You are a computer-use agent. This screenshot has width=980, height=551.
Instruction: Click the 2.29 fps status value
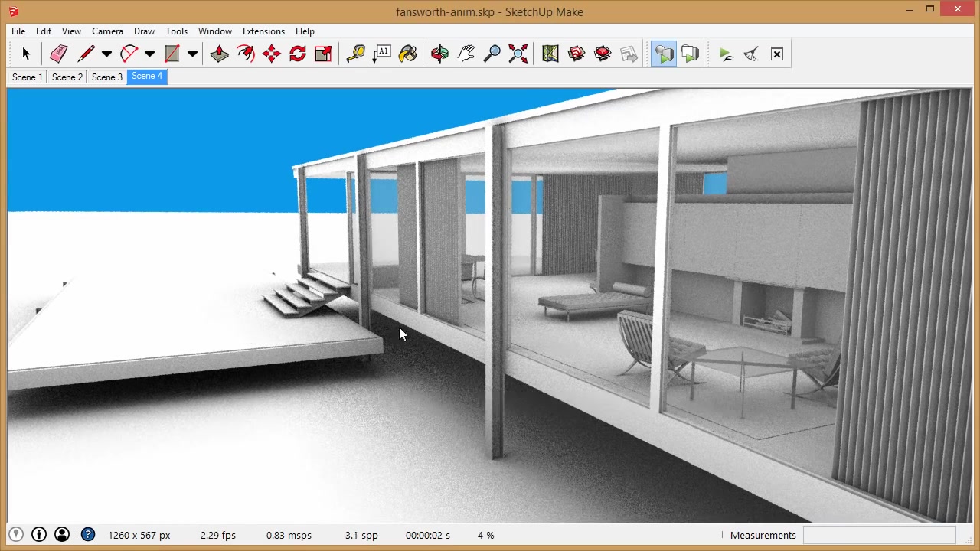click(x=218, y=536)
